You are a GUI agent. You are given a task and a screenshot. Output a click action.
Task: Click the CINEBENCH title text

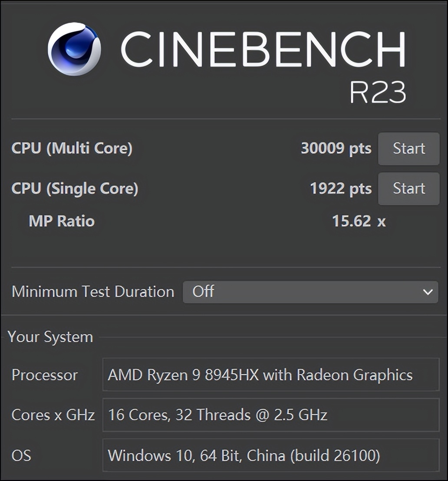[x=263, y=49]
